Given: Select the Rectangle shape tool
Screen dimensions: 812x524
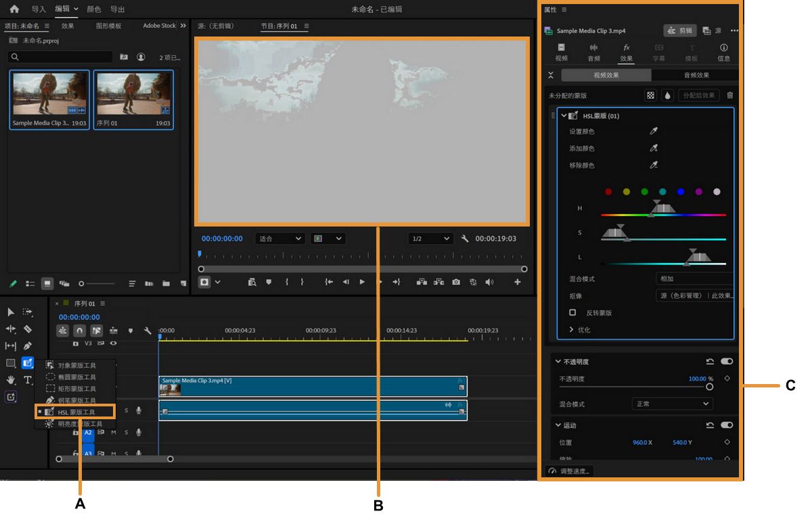Looking at the screenshot, I should (11, 363).
